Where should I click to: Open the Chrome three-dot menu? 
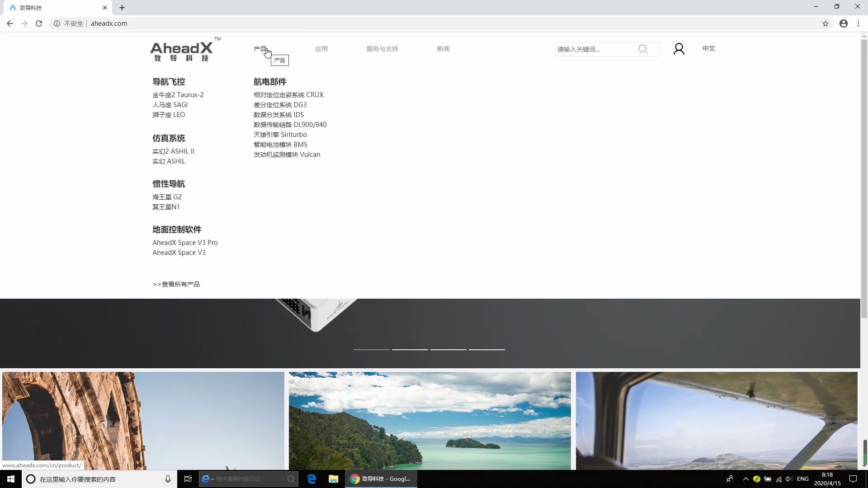tap(858, 23)
